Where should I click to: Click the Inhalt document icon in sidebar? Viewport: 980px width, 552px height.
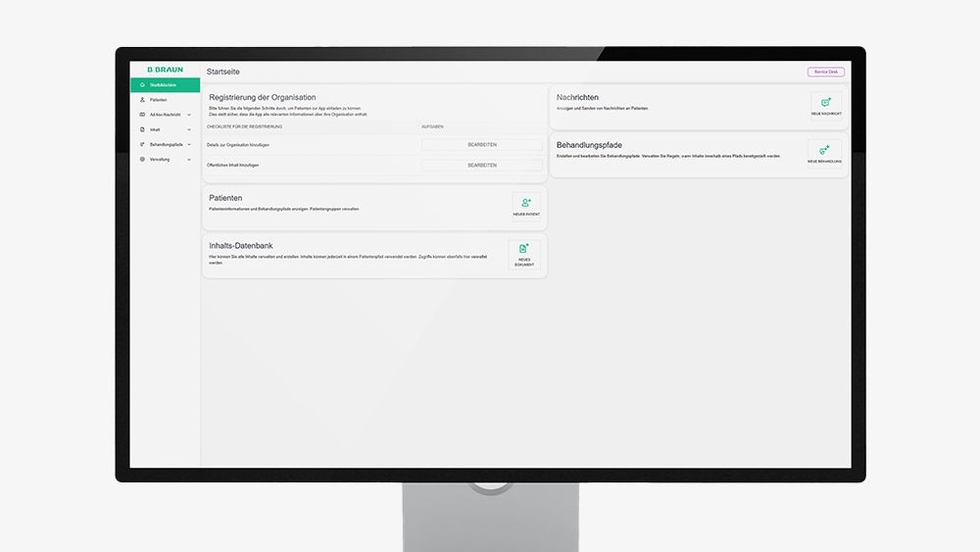coord(142,130)
